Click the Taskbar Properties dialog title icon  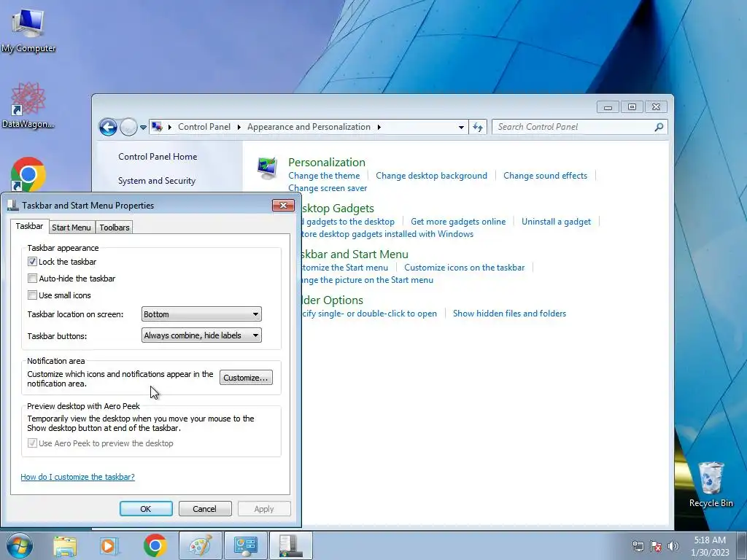coord(13,205)
